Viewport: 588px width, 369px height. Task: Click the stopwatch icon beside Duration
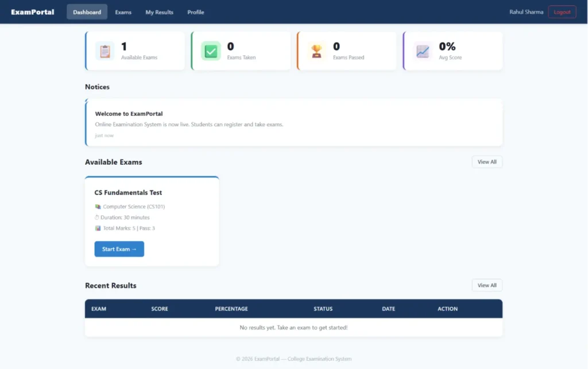pos(97,217)
